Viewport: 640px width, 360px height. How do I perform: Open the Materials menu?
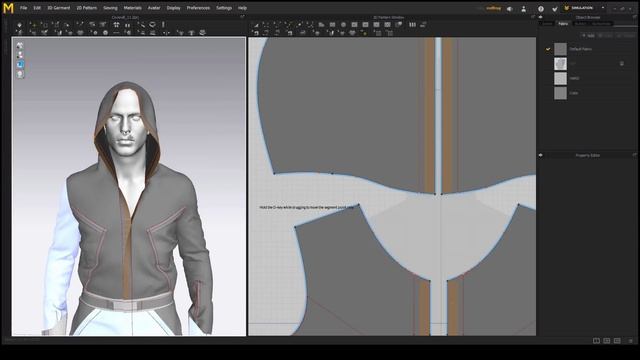coord(133,8)
